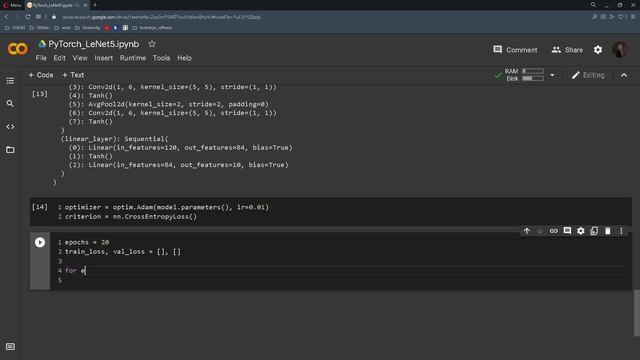This screenshot has height=360, width=640.
Task: Star the PyTorch_LeNet5 notebook
Action: 152,44
